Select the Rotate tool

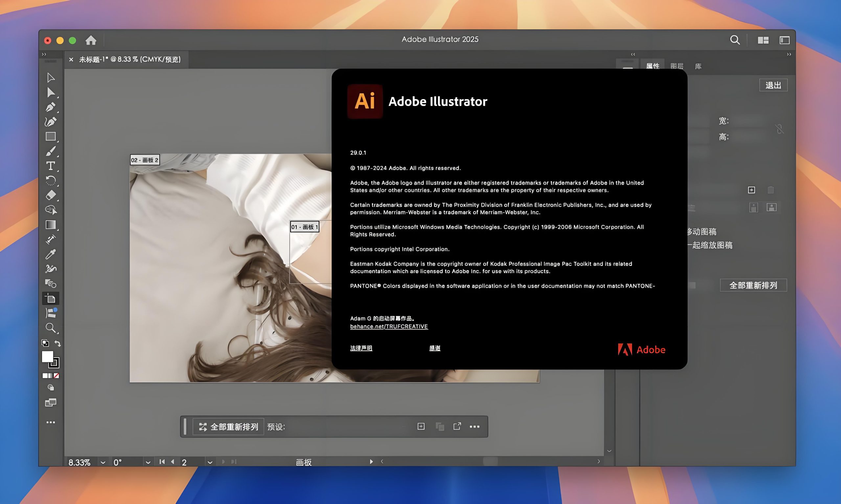51,180
